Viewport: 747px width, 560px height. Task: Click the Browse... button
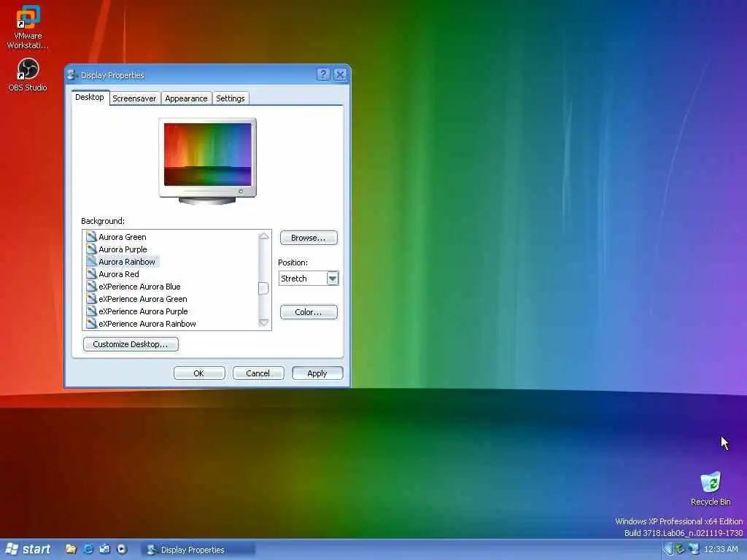tap(309, 238)
